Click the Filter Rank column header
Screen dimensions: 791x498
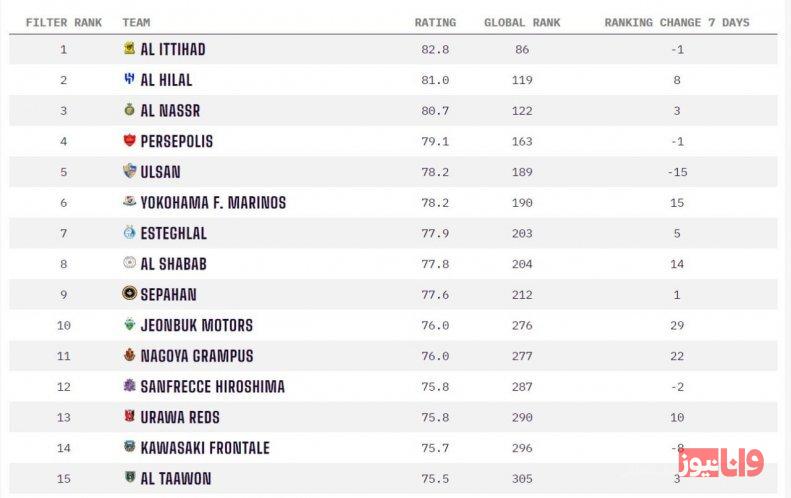pyautogui.click(x=63, y=22)
